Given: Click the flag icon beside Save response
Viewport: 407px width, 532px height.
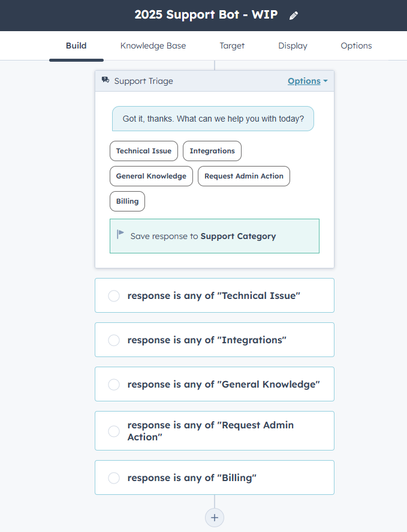Looking at the screenshot, I should pos(120,235).
